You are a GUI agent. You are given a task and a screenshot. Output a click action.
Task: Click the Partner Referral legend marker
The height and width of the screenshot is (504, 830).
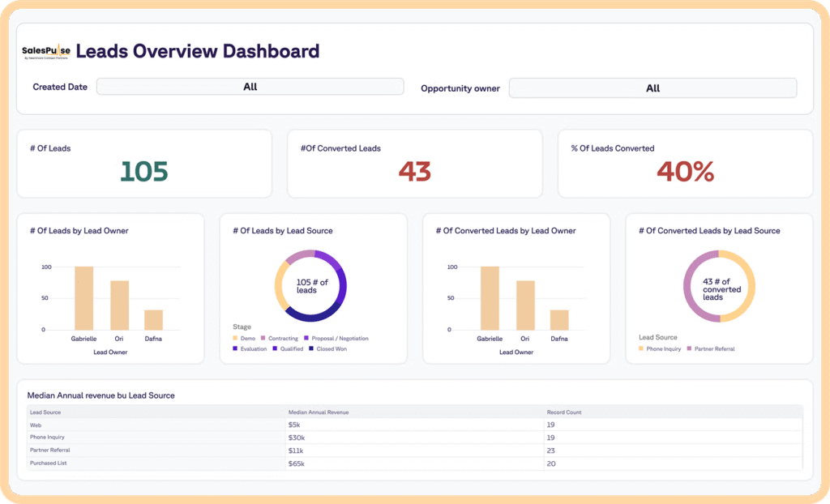click(691, 349)
